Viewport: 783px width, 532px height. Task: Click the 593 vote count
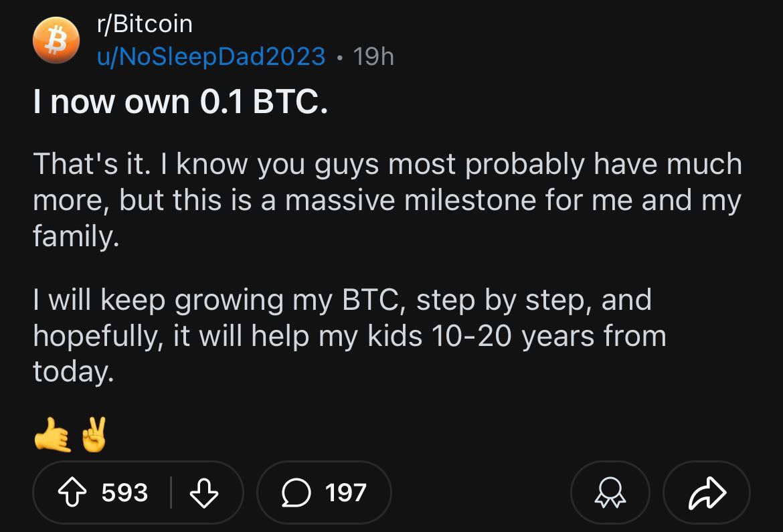coord(124,493)
